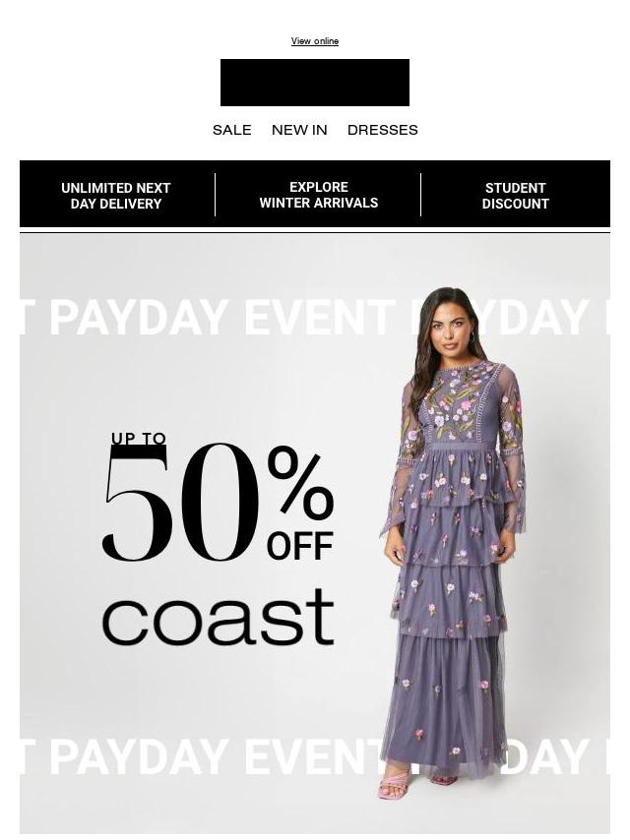This screenshot has width=630, height=840.
Task: Click the model's sheer flared sleeve
Action: (512, 471)
